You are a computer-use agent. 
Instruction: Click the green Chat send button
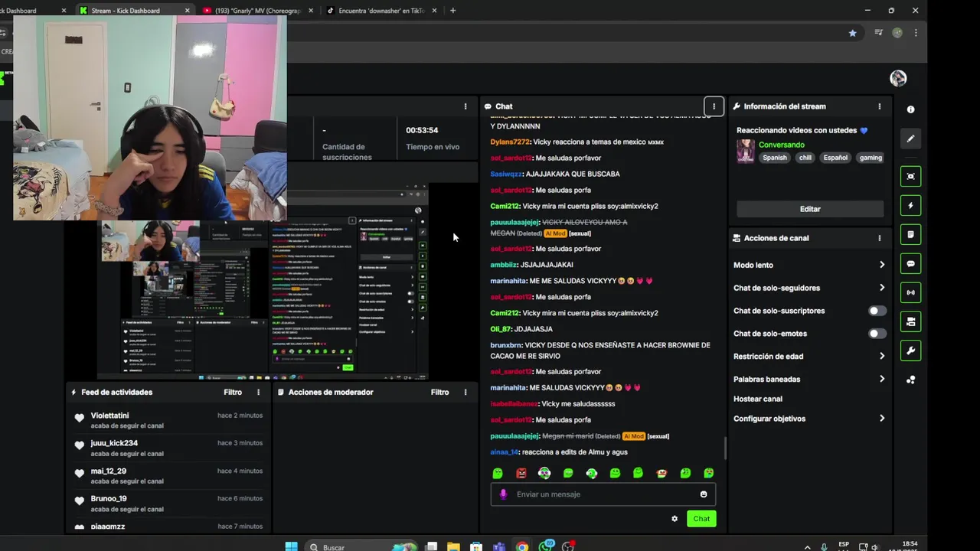pos(701,519)
